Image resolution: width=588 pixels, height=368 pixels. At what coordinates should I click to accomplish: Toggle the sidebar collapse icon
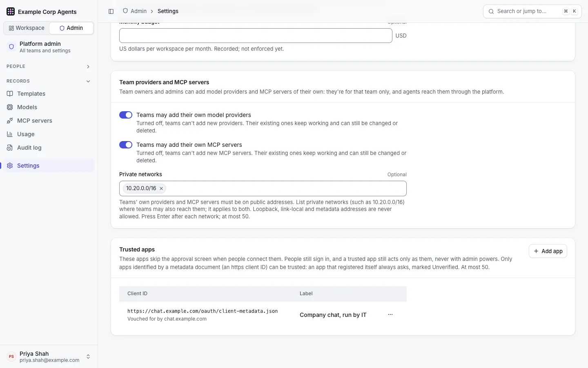pos(111,11)
